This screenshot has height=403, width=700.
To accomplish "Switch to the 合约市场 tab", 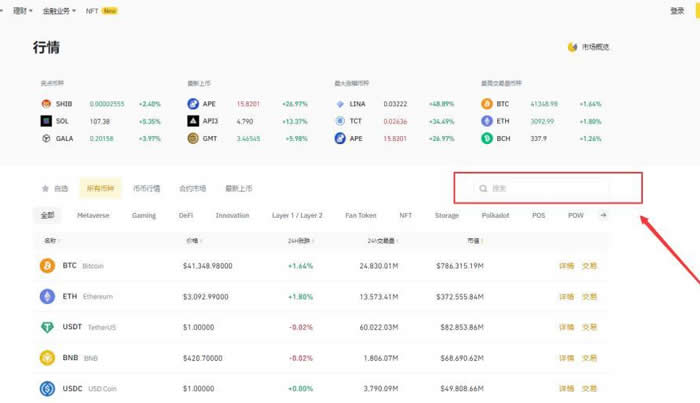I will click(x=191, y=188).
